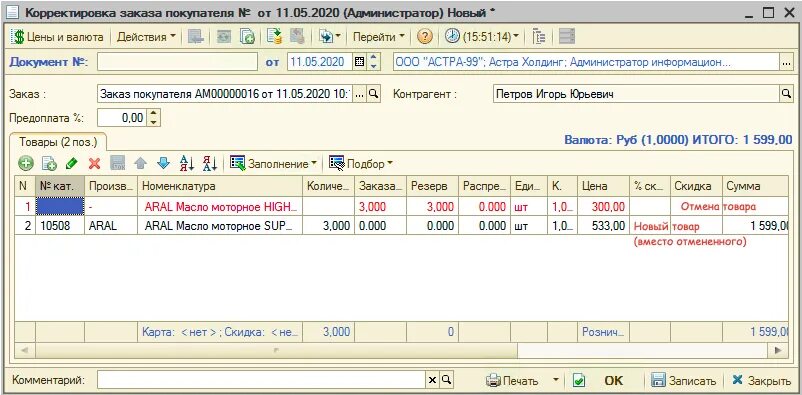Click the grayed save icon in the table toolbar
The height and width of the screenshot is (395, 802).
pos(118,164)
